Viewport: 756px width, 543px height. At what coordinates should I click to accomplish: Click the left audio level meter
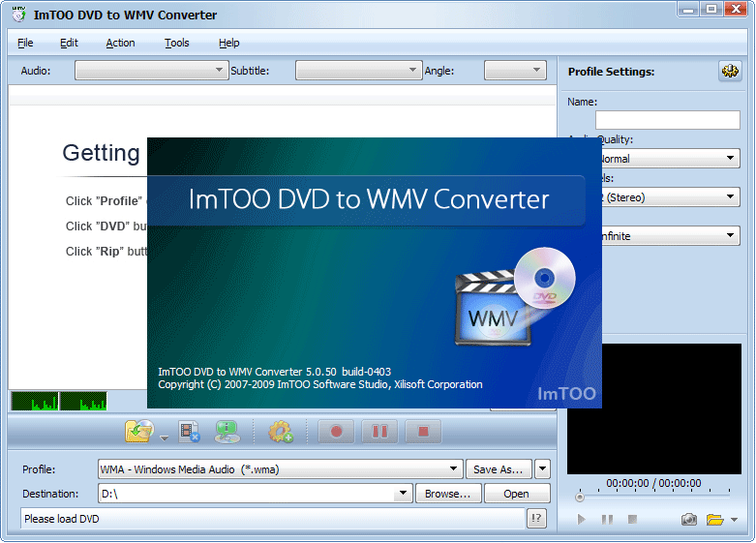coord(35,401)
